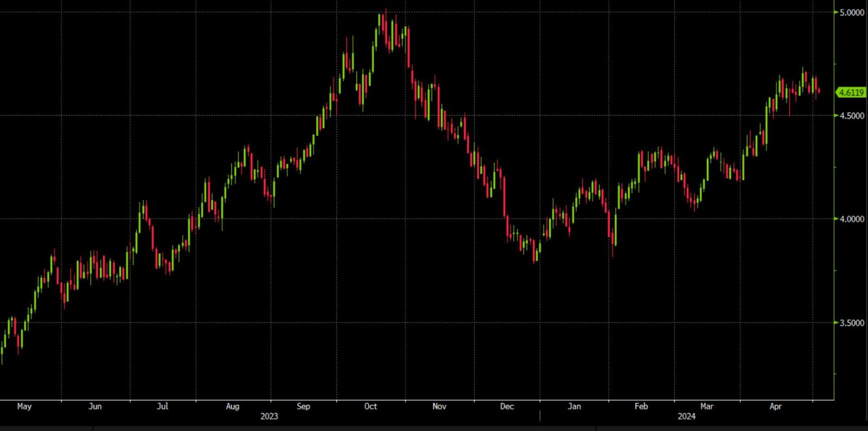Viewport: 868px width, 431px height.
Task: Select the Apr label on time axis
Action: tap(776, 406)
